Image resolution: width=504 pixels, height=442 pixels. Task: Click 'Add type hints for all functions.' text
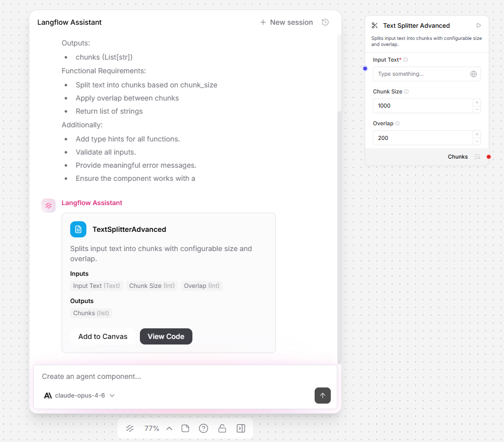click(x=128, y=139)
